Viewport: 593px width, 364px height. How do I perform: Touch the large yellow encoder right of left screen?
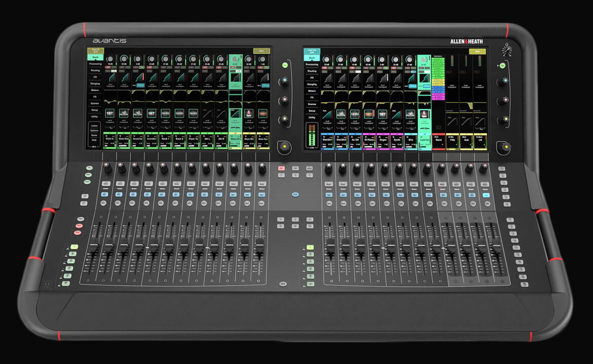coord(284,146)
